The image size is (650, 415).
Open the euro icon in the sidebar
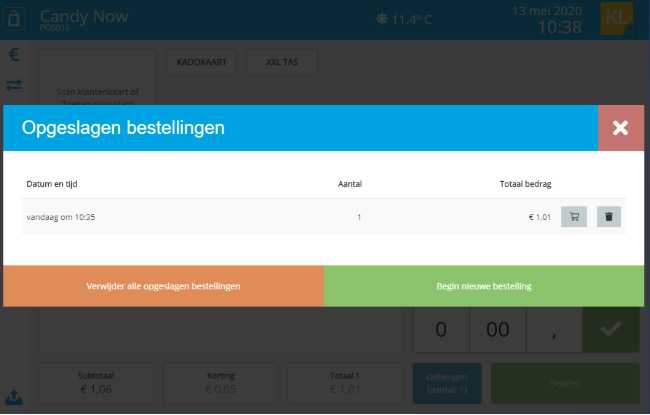14,54
